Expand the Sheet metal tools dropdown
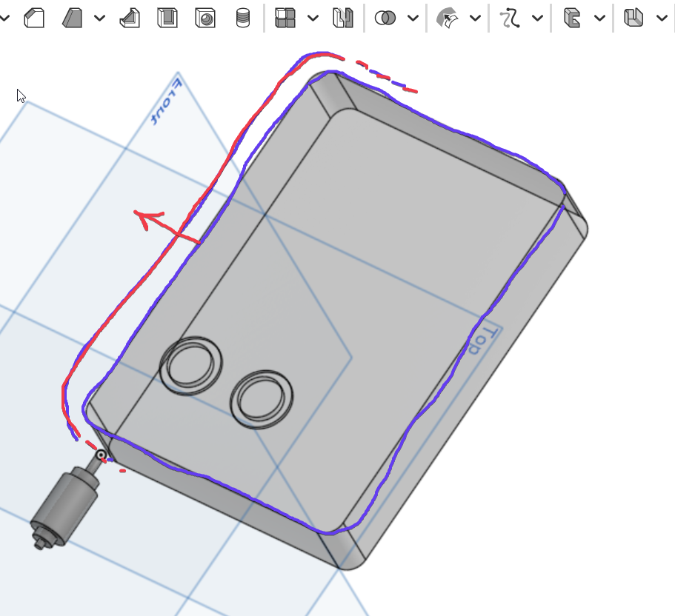The width and height of the screenshot is (675, 616). point(662,18)
